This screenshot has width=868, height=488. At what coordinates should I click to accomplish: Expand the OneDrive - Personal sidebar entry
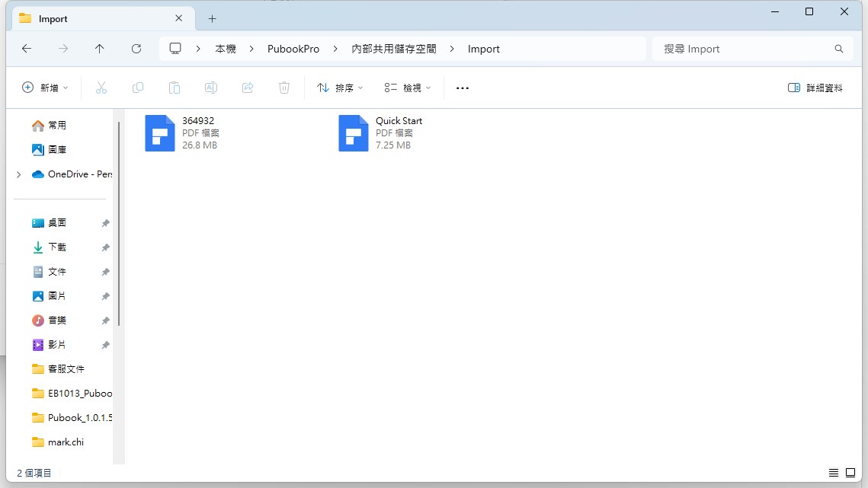[x=18, y=174]
